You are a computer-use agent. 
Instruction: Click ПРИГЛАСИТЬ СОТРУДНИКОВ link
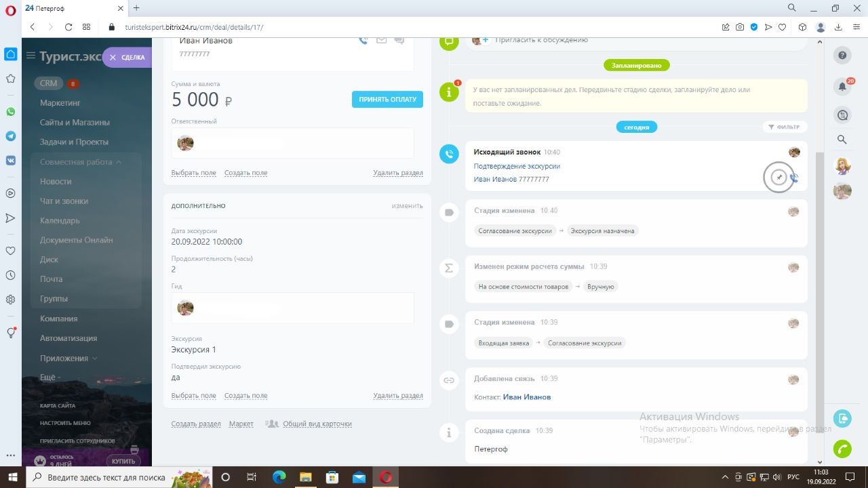[x=77, y=441]
